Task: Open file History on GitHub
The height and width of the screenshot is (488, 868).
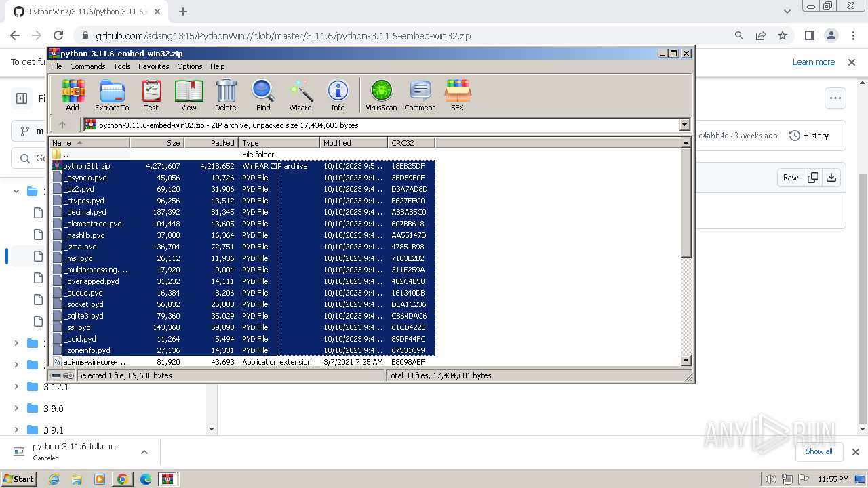Action: (809, 136)
